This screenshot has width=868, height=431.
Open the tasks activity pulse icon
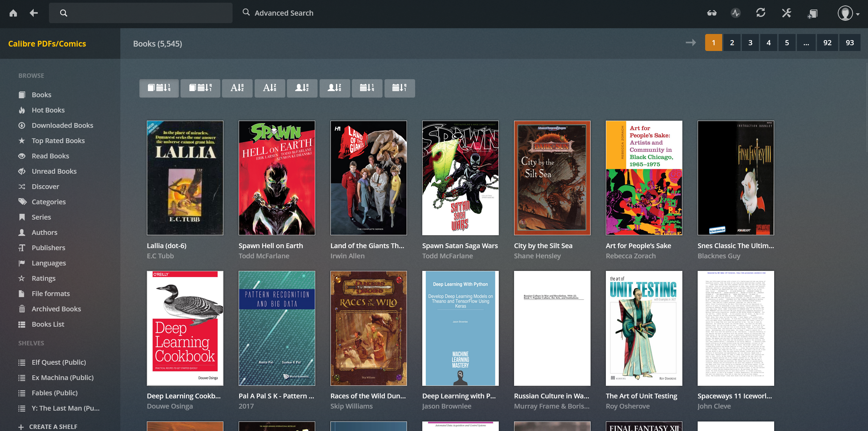point(736,13)
